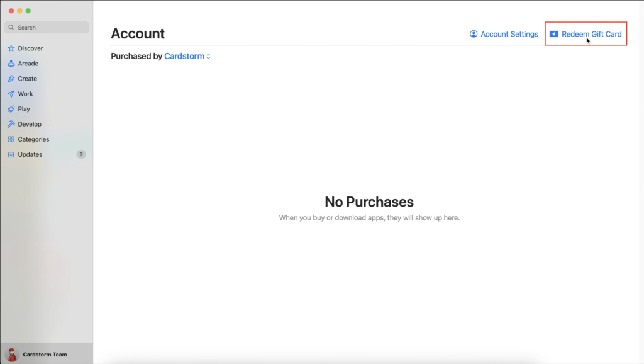Click the green full-screen window button

[x=28, y=11]
